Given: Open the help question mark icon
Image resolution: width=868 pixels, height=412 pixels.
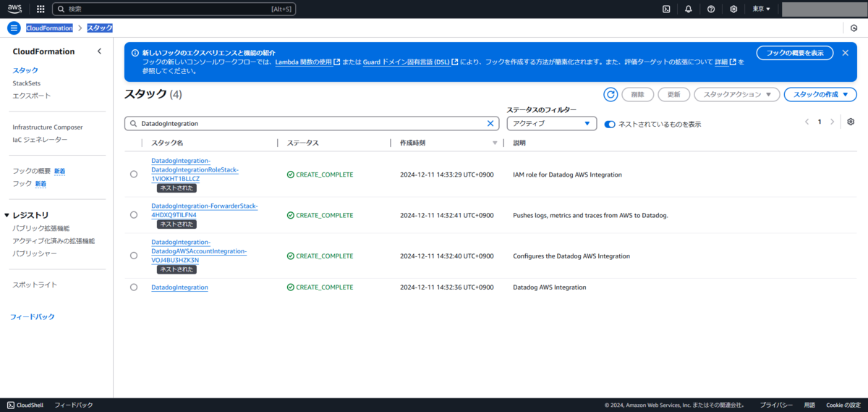Looking at the screenshot, I should tap(711, 9).
